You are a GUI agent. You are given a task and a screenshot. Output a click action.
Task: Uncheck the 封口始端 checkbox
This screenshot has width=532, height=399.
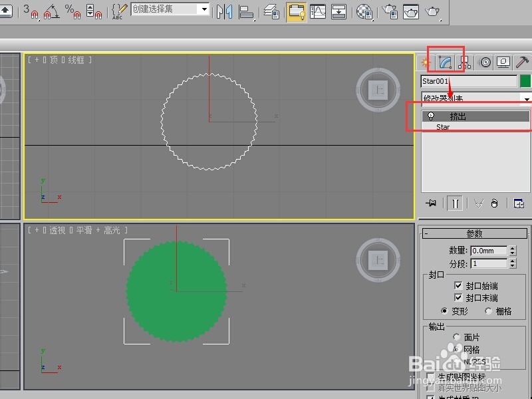coord(458,285)
